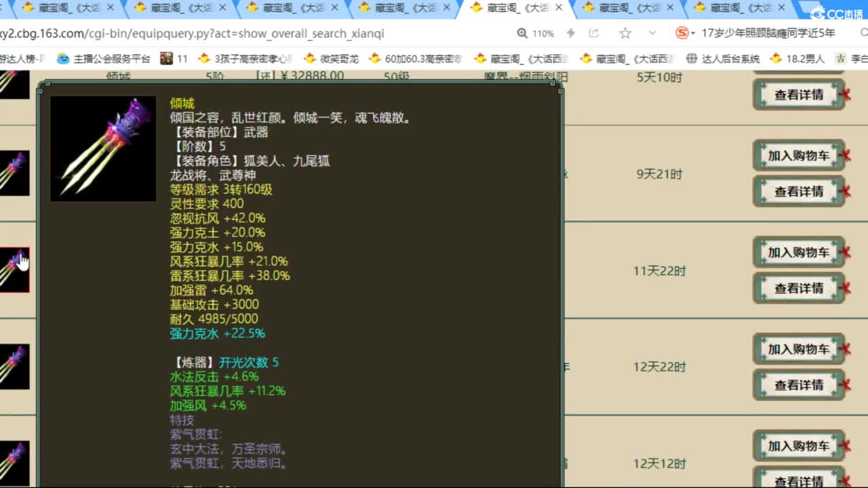Click the globe icon of 达人后台系统 bookmark
This screenshot has width=868, height=488.
692,59
